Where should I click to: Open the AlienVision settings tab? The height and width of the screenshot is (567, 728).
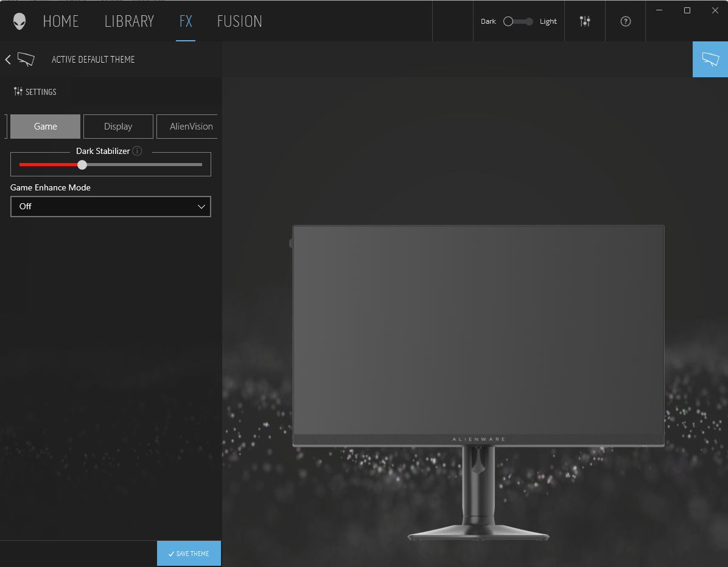[187, 127]
